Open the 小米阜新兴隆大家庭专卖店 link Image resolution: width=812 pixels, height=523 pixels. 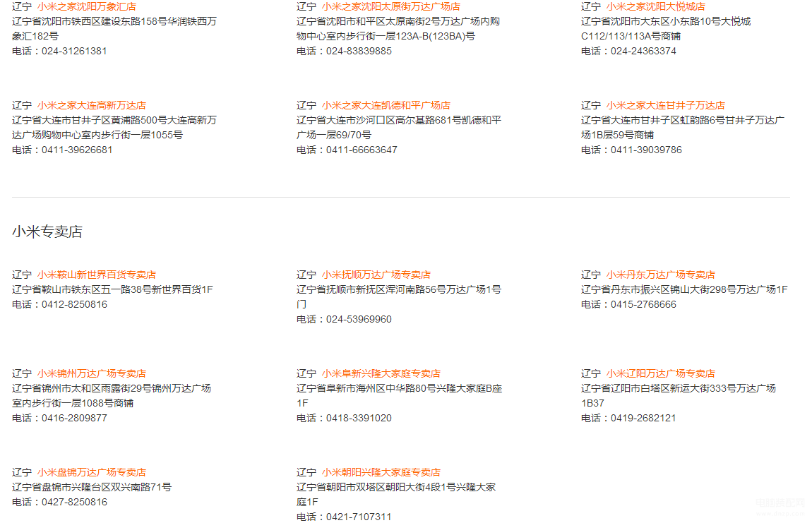[x=381, y=374]
